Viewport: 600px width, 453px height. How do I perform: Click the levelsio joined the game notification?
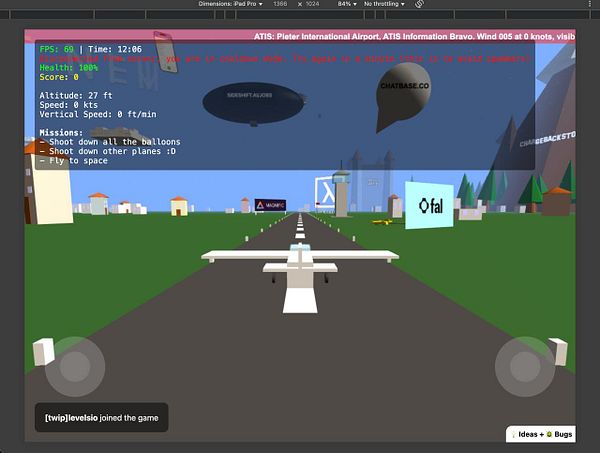101,417
